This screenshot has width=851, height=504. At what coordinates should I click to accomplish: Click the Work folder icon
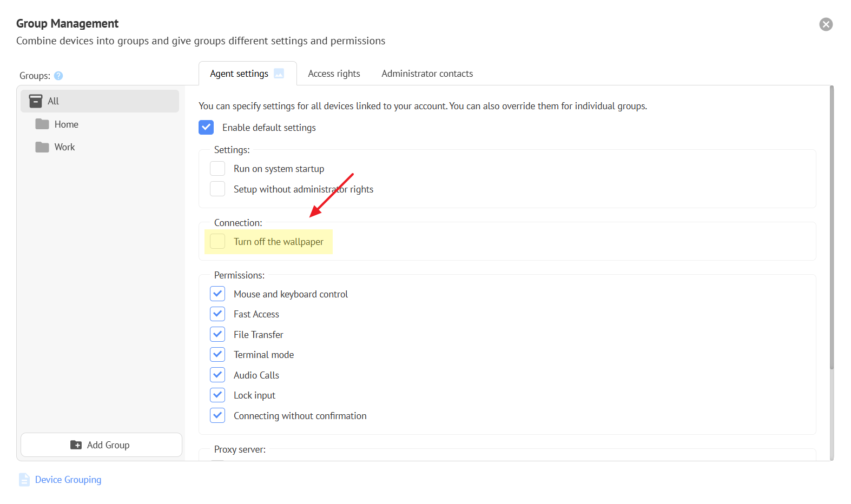coord(42,147)
